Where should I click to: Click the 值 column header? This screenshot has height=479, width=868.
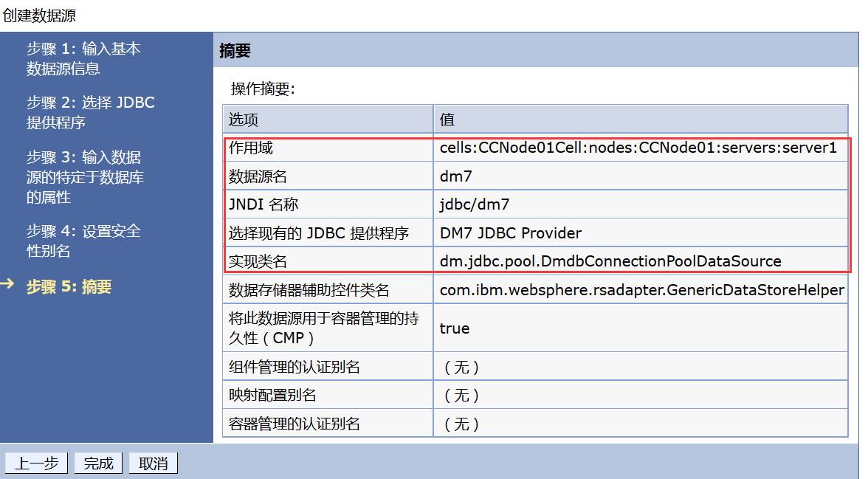[447, 120]
